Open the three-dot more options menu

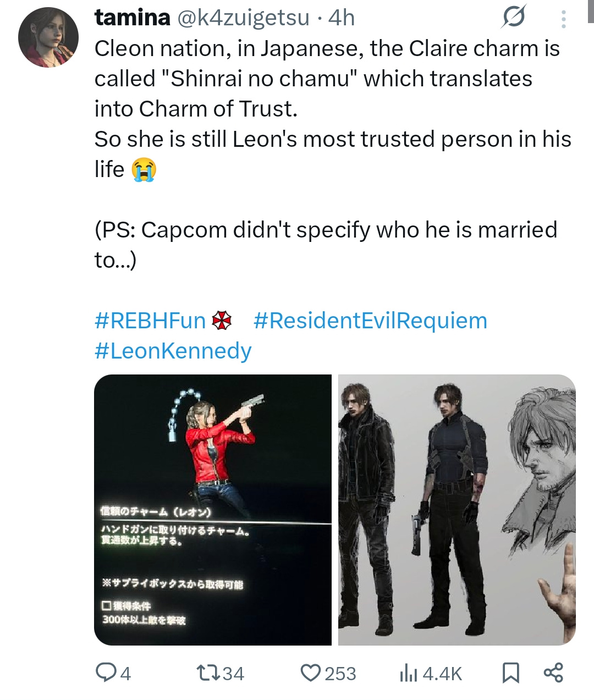coord(563,20)
